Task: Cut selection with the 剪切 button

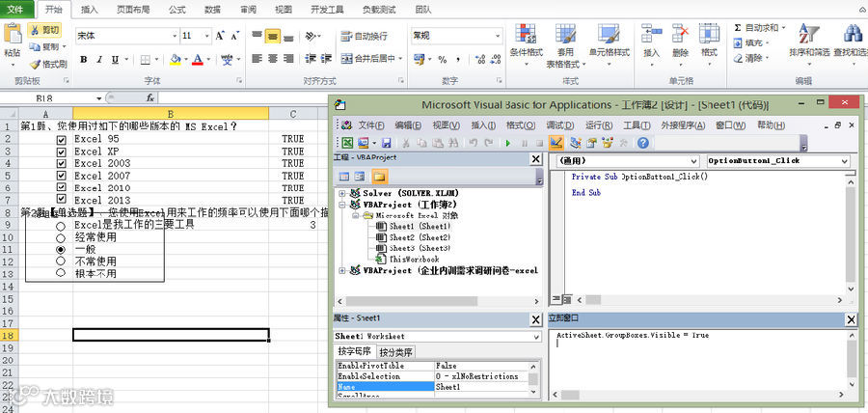Action: pos(43,30)
